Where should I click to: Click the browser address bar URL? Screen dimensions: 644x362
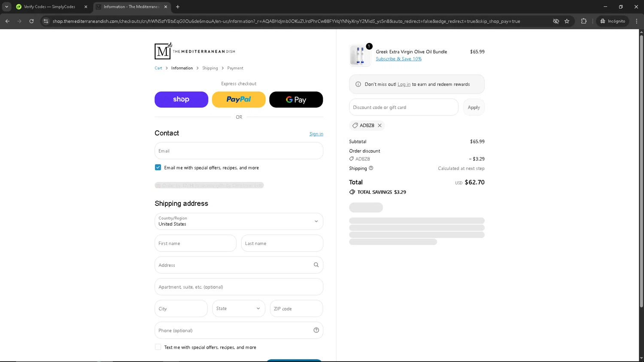[x=286, y=21]
